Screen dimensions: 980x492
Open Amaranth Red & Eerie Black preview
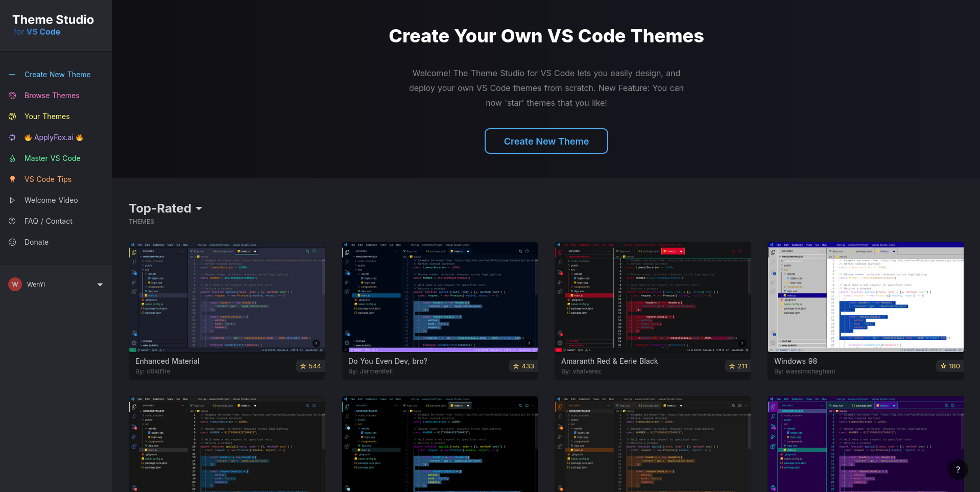653,297
